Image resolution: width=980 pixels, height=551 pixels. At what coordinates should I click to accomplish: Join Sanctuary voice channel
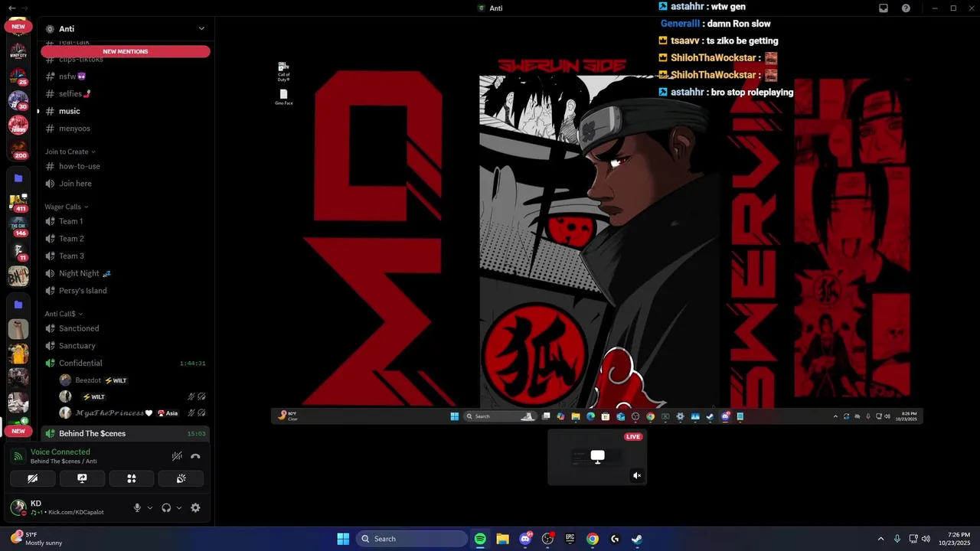pyautogui.click(x=126, y=346)
